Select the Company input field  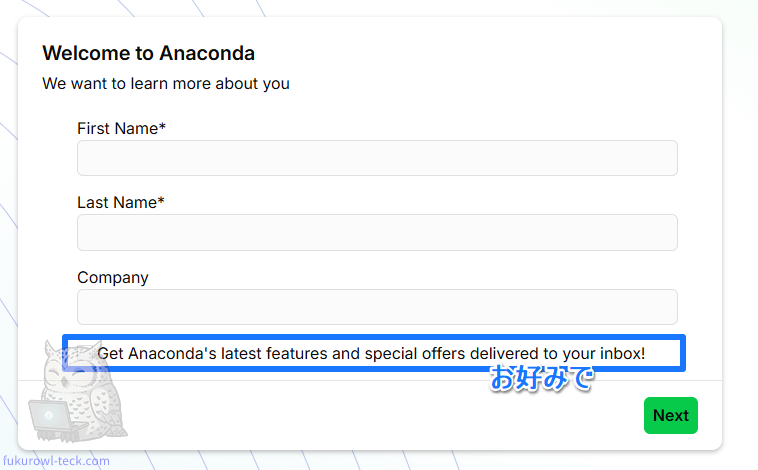click(x=377, y=306)
